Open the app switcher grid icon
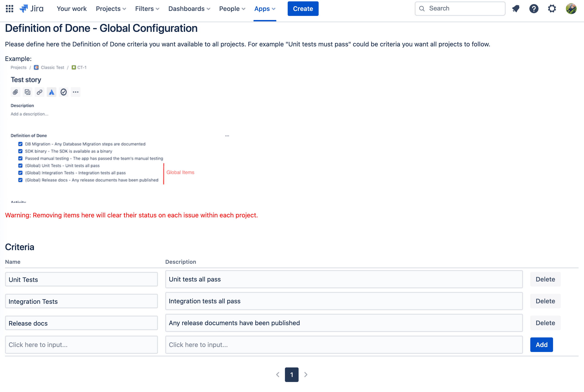Screen dimensions: 584x392 click(10, 9)
